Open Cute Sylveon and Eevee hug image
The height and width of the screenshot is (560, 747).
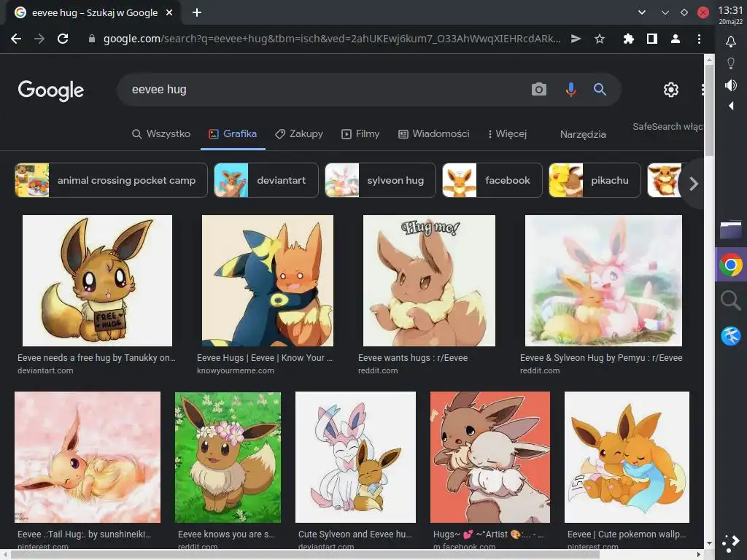[355, 457]
